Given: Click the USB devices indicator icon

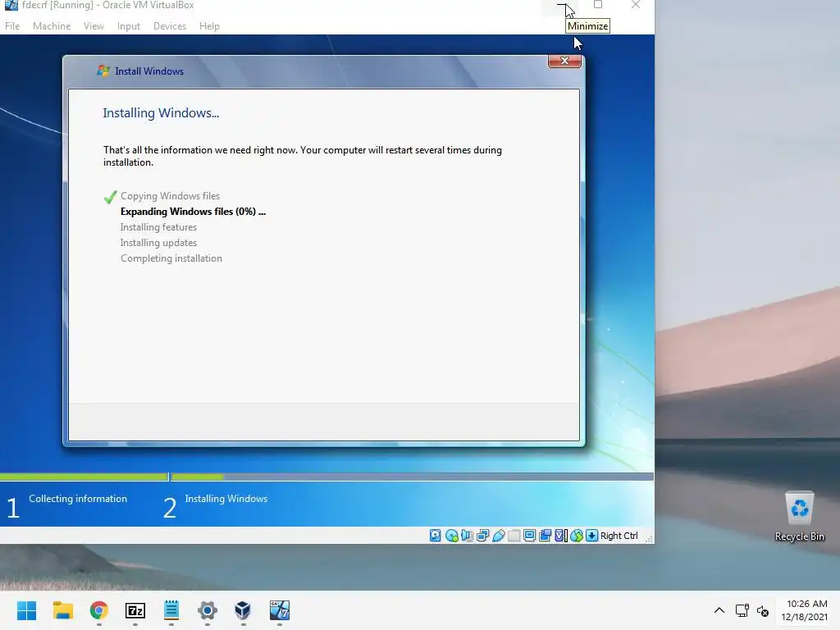Looking at the screenshot, I should click(498, 535).
